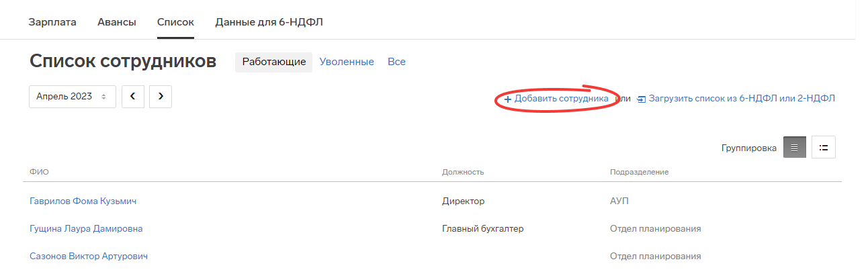868x278 pixels.
Task: Open the Авансы tab
Action: tap(117, 22)
